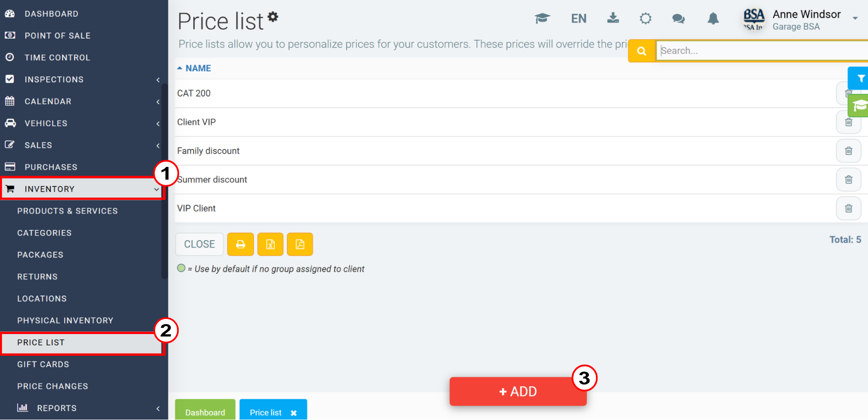Image resolution: width=868 pixels, height=420 pixels.
Task: Click the print icon button
Action: 240,244
